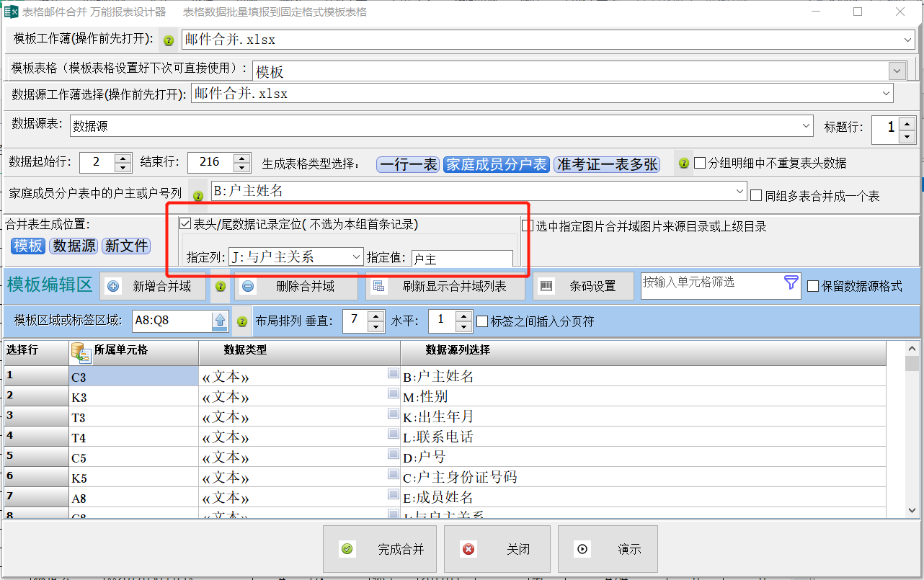The height and width of the screenshot is (580, 924).
Task: Increase 结束行 216 with up arrow
Action: tap(242, 157)
